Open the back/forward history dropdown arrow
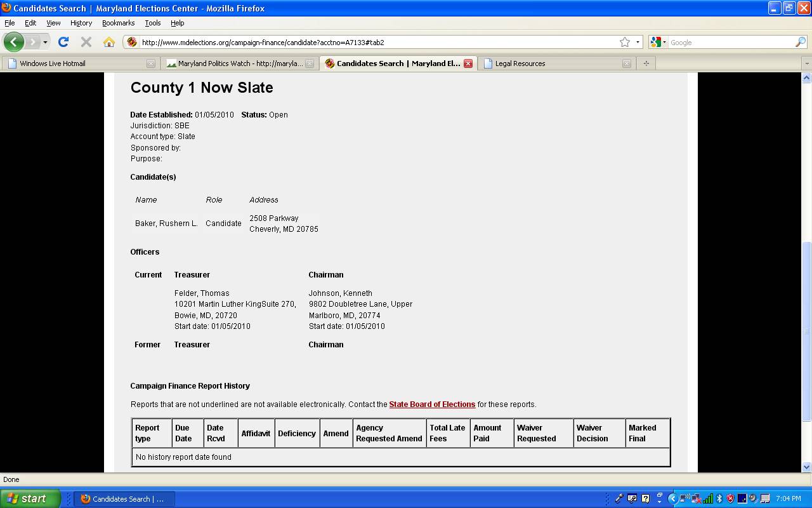Image resolution: width=812 pixels, height=508 pixels. 45,43
